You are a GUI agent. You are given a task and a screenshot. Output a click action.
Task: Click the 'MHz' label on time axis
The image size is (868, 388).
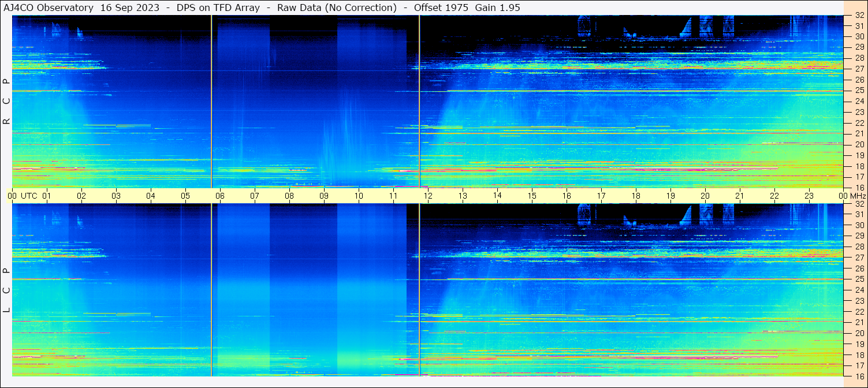pyautogui.click(x=857, y=196)
